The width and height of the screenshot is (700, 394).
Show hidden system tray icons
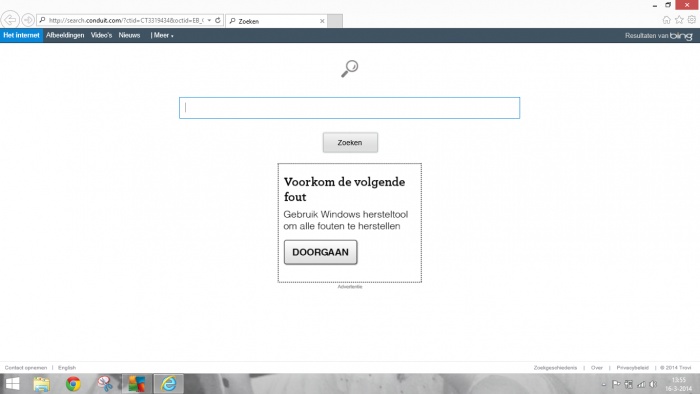click(x=604, y=384)
